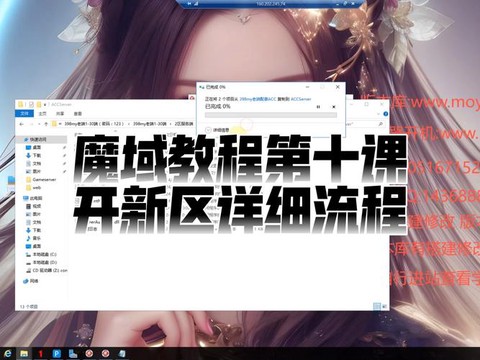Viewport: 480px width, 360px height.
Task: Open the 文件 ribbon tab
Action: (25, 114)
